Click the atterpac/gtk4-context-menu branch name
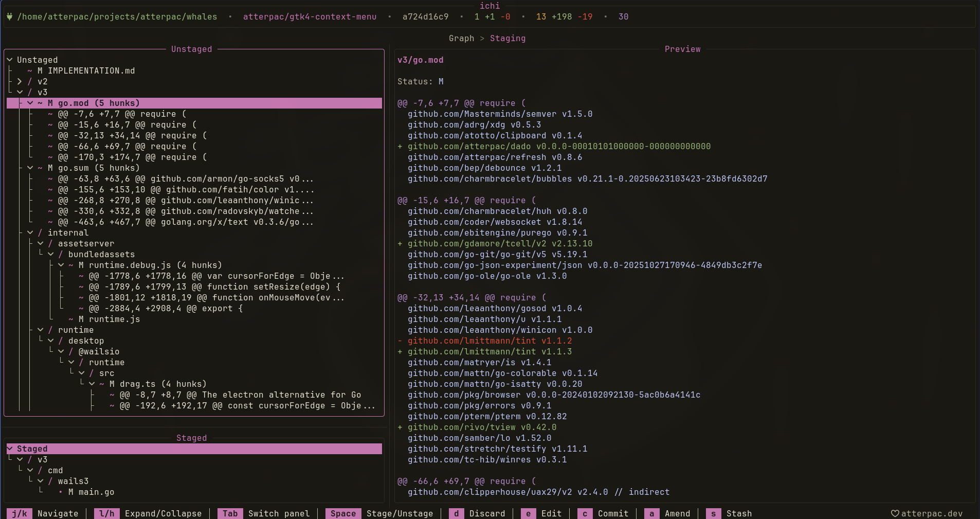Image resolution: width=980 pixels, height=519 pixels. [310, 16]
